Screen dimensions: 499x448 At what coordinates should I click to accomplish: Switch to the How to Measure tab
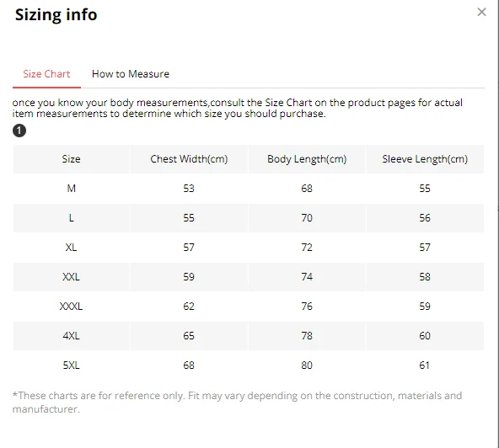(131, 74)
